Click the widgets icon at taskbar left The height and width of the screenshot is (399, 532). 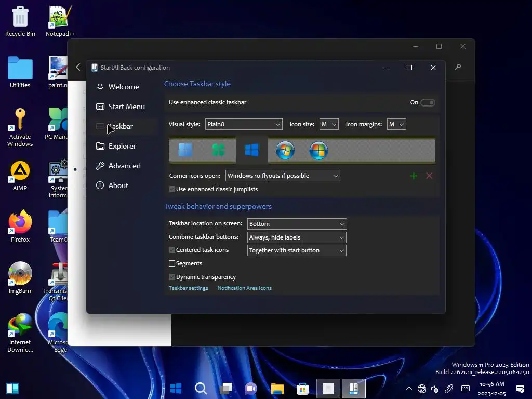[12, 389]
